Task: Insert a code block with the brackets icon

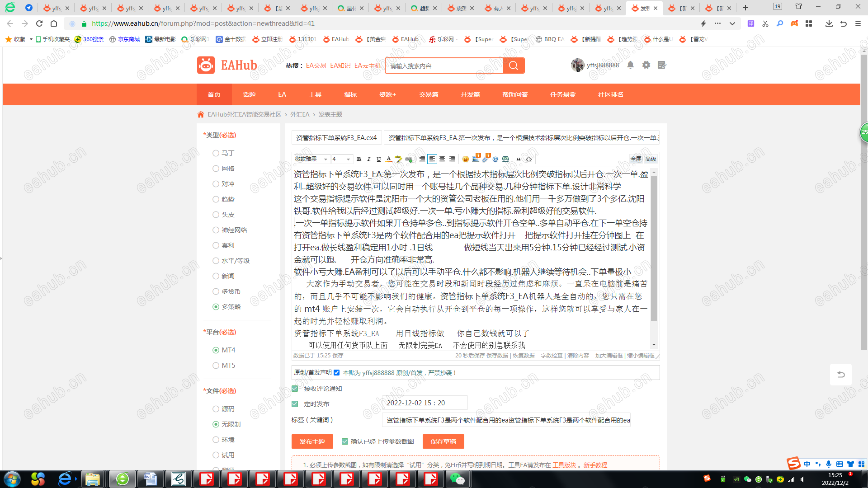Action: 529,159
